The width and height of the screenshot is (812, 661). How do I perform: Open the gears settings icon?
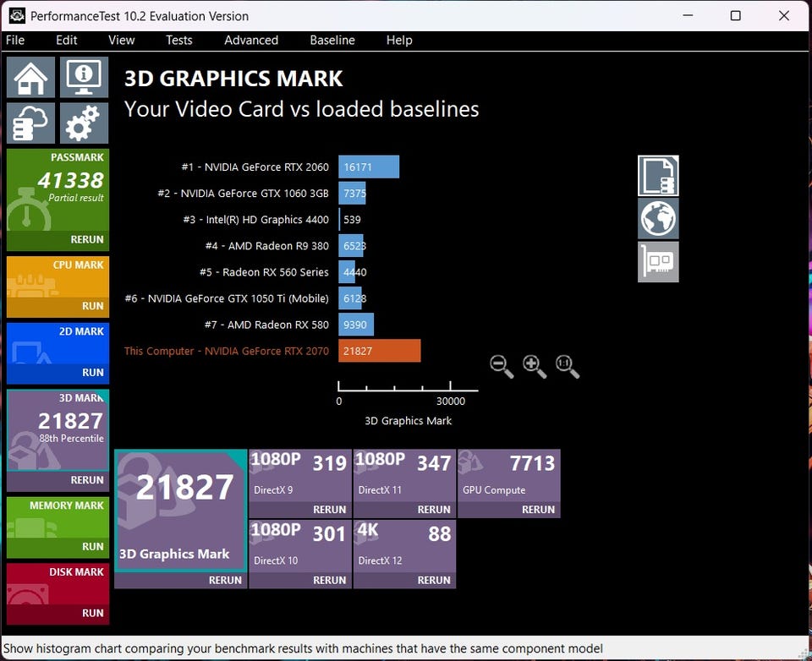[84, 123]
